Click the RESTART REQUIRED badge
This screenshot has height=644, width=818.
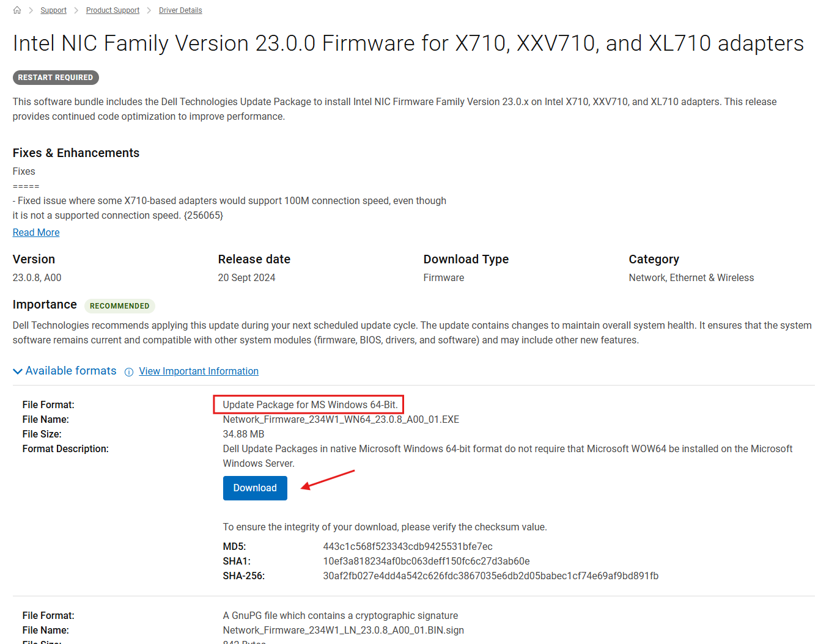pyautogui.click(x=56, y=77)
